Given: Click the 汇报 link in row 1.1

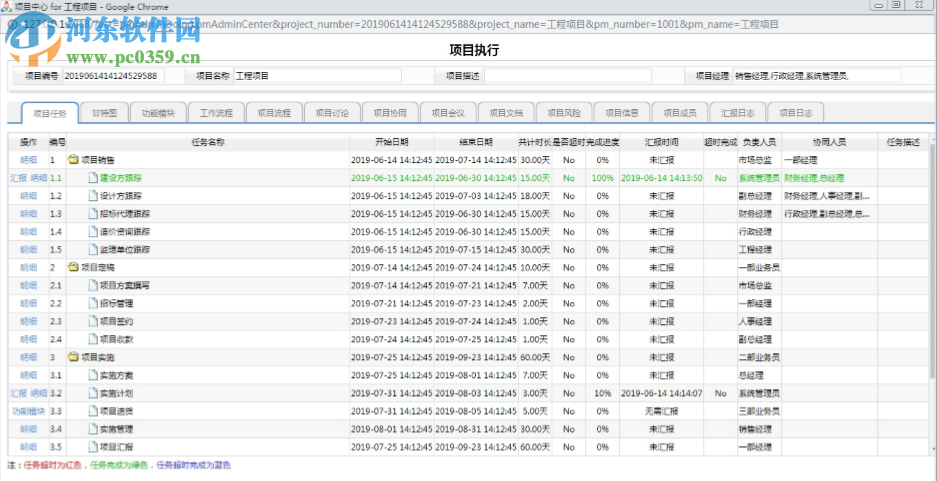Looking at the screenshot, I should 19,178.
